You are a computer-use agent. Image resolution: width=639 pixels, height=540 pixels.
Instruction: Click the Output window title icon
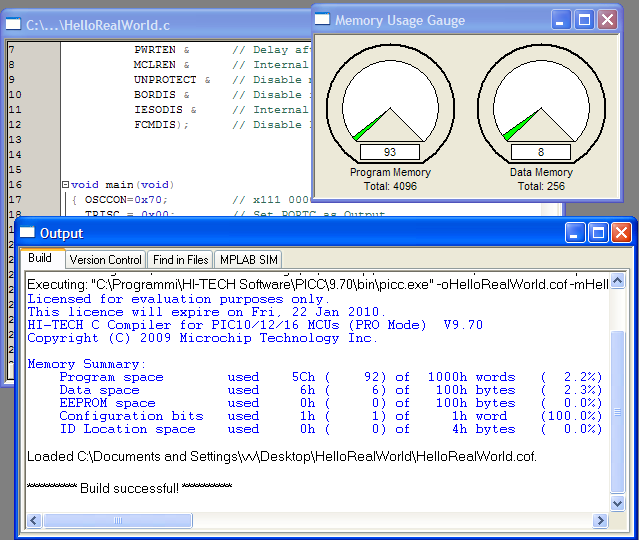click(x=28, y=233)
